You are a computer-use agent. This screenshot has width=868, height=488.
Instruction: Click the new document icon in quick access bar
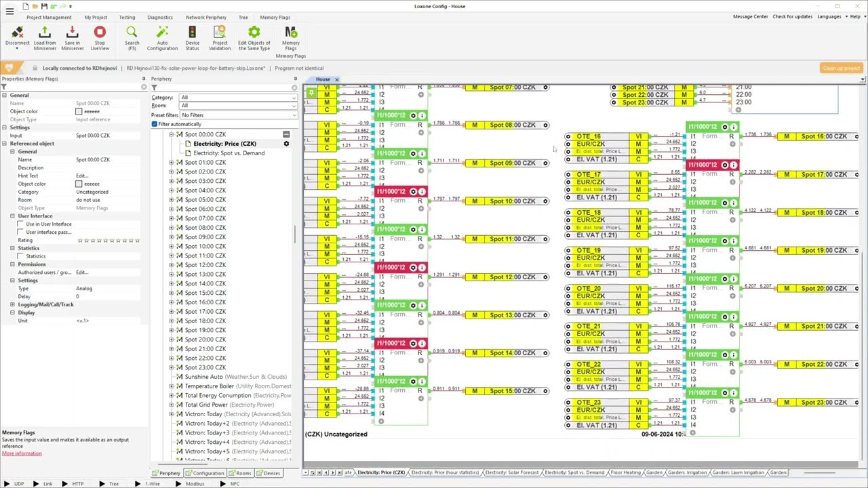click(x=26, y=6)
